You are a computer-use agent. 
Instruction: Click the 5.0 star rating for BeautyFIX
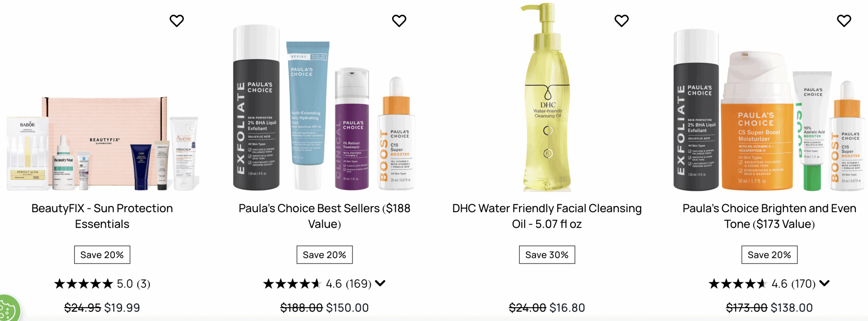(x=102, y=283)
